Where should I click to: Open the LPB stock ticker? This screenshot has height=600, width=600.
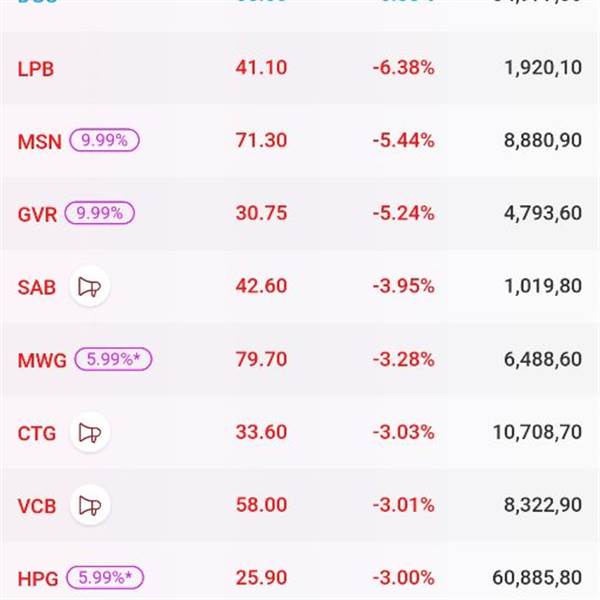(x=35, y=69)
